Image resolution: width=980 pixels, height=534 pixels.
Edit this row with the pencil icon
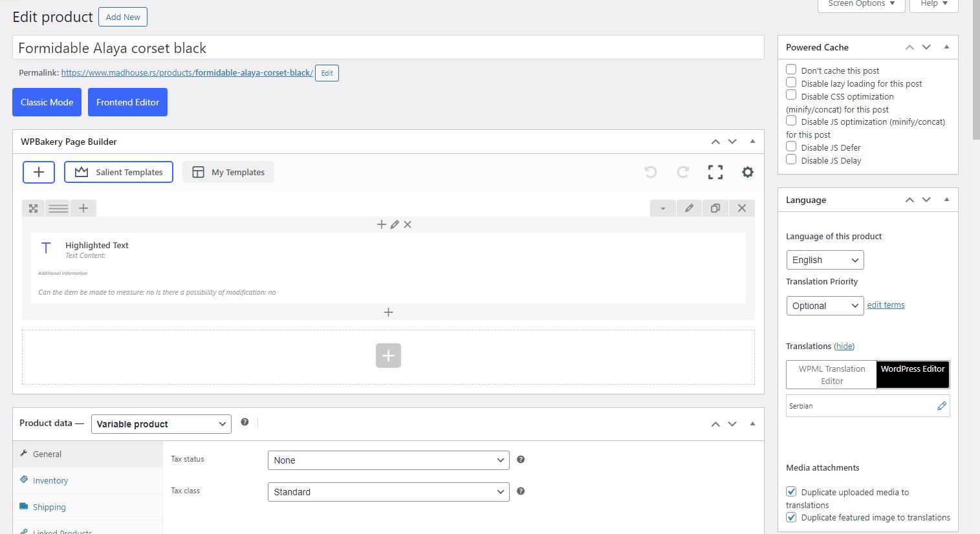click(690, 208)
